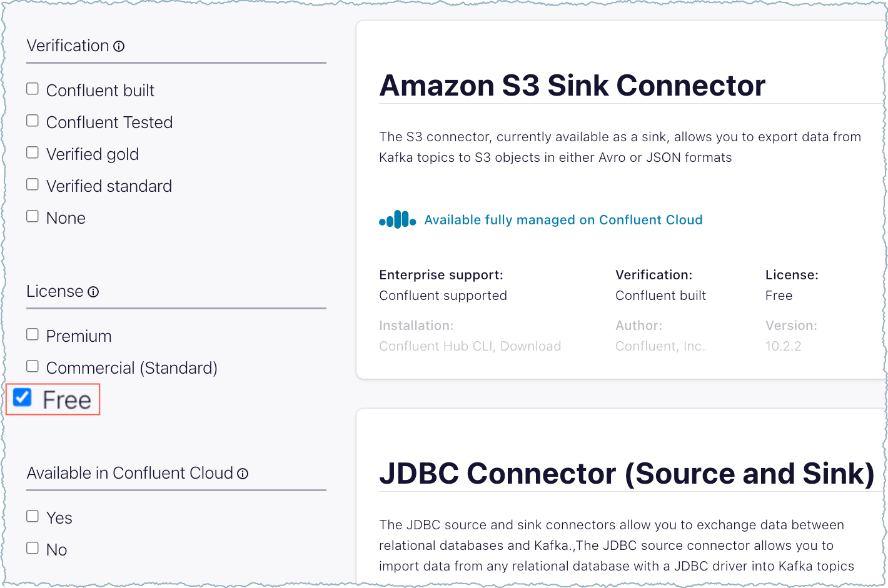Open the Amazon S3 Sink Connector title
The image size is (888, 588).
572,86
